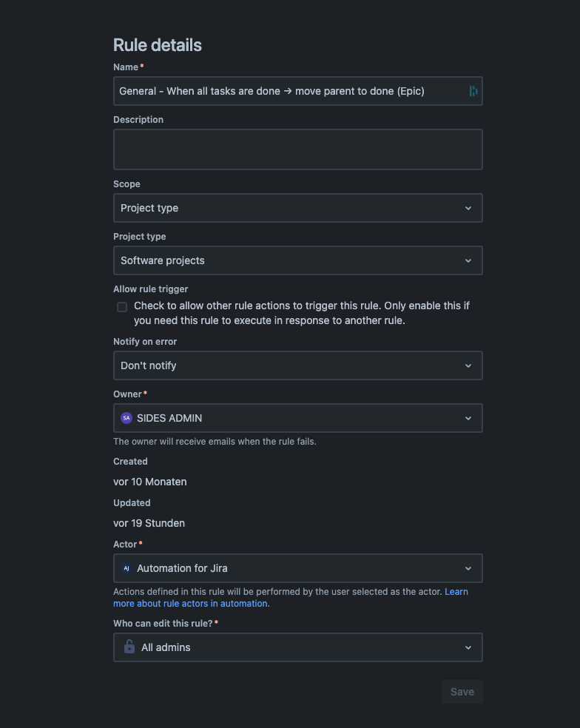This screenshot has height=728, width=580.
Task: Click the "vor 10 Monaten" created timestamp
Action: [149, 482]
